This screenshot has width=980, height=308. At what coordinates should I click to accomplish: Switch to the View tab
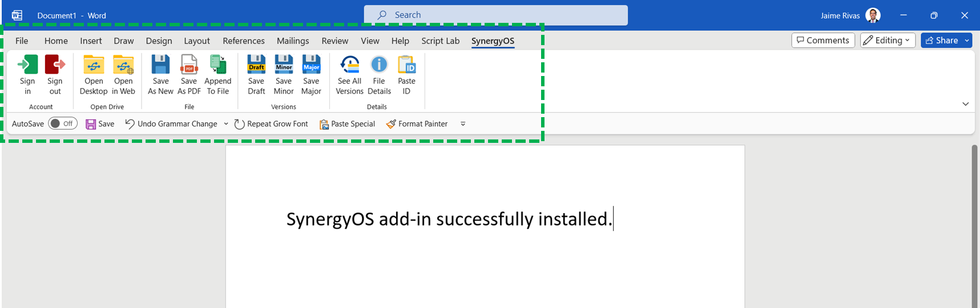tap(370, 41)
